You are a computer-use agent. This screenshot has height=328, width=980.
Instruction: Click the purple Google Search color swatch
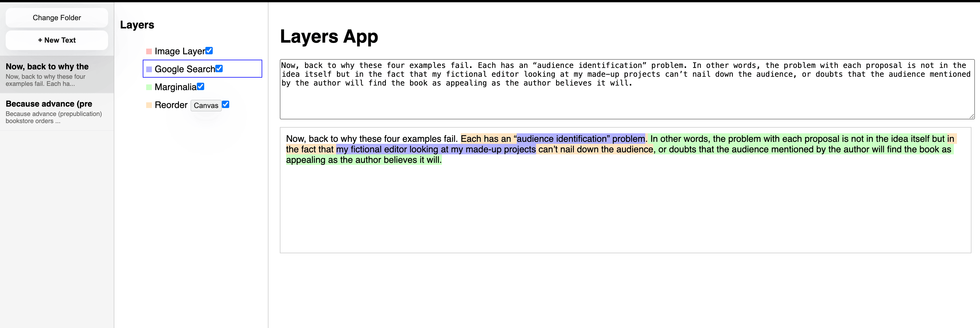pos(149,69)
